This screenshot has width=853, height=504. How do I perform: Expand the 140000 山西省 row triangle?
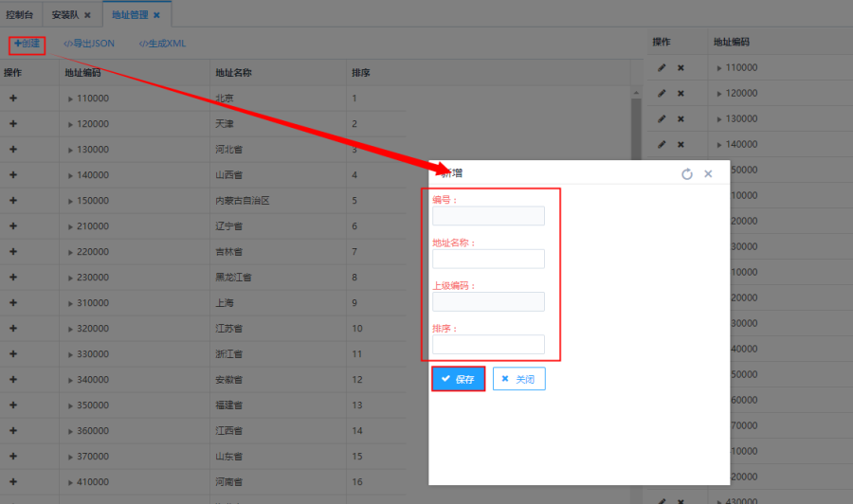coord(70,175)
